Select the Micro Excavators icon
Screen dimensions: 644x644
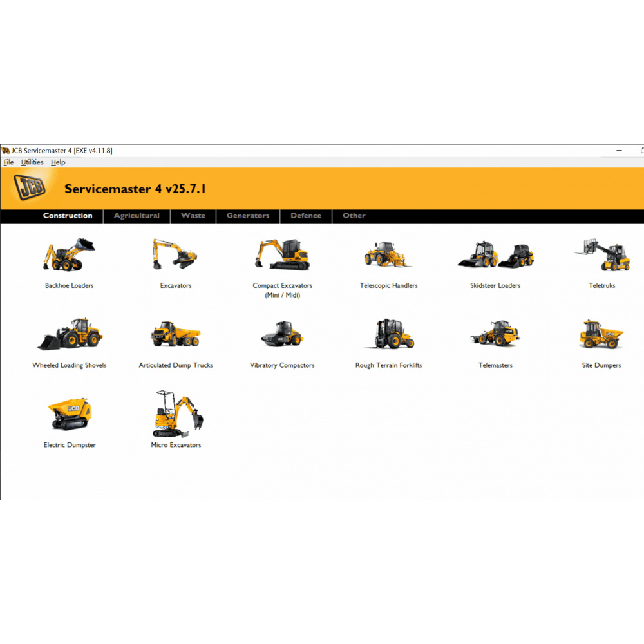[178, 413]
